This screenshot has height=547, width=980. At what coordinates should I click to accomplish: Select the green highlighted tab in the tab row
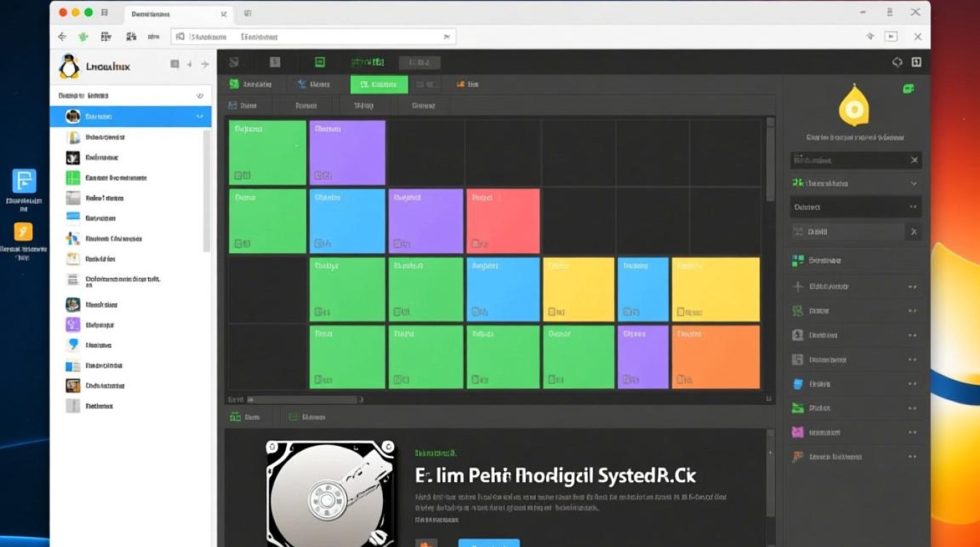[x=378, y=85]
